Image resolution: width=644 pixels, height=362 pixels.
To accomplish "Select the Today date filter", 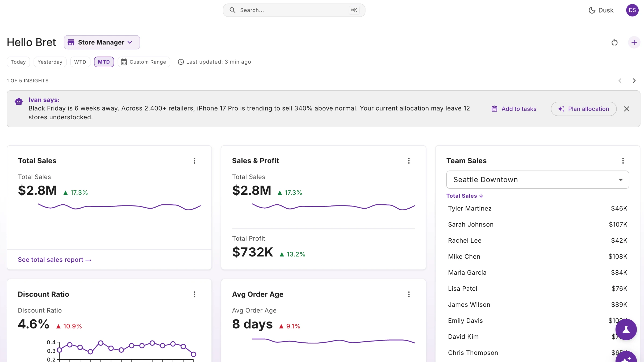I will click(x=18, y=62).
